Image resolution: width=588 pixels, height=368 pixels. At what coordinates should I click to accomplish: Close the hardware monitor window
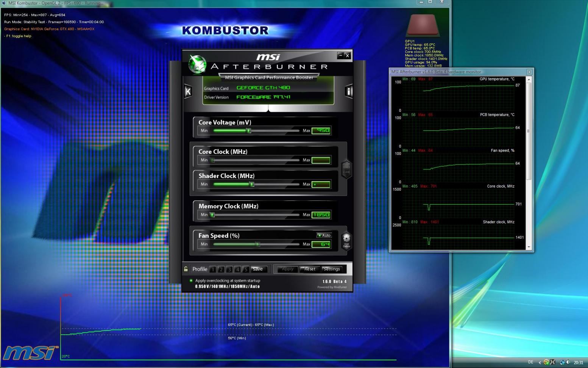(529, 72)
